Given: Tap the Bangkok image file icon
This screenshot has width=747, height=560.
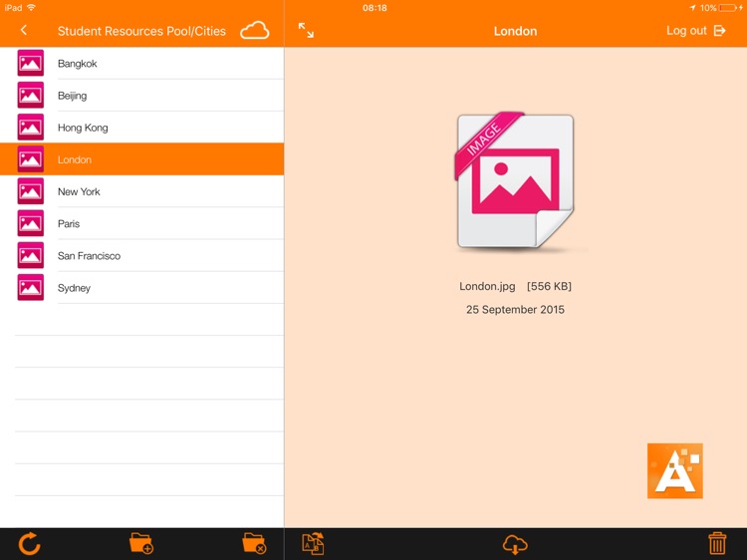Looking at the screenshot, I should (31, 63).
